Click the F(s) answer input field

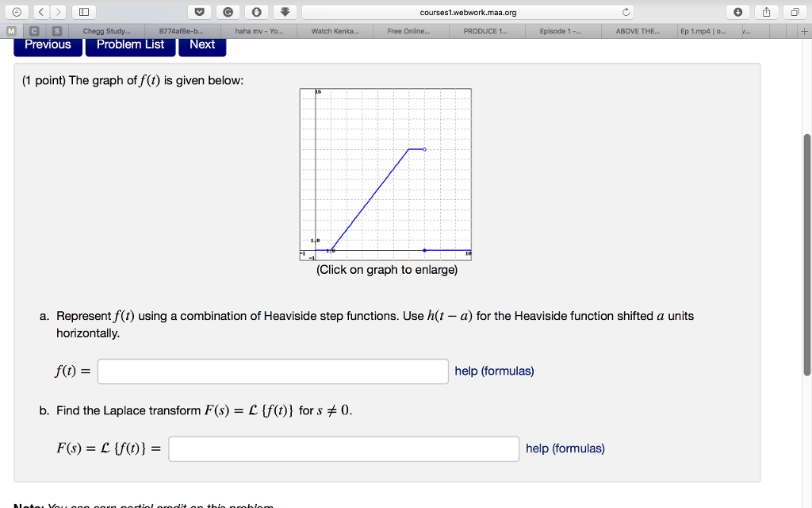click(x=345, y=448)
